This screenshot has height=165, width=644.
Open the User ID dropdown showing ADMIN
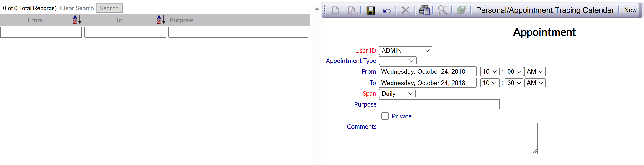pyautogui.click(x=405, y=51)
